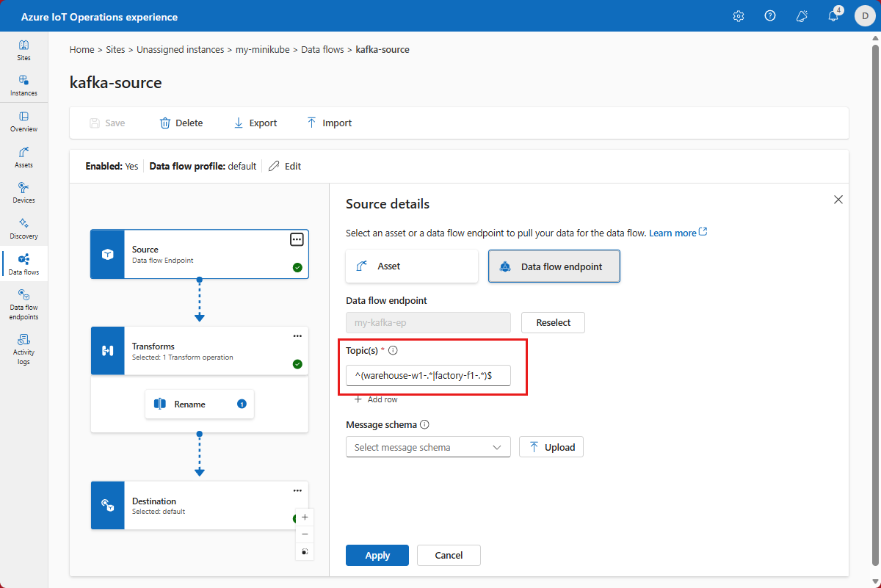Open the user account avatar D

pos(865,16)
